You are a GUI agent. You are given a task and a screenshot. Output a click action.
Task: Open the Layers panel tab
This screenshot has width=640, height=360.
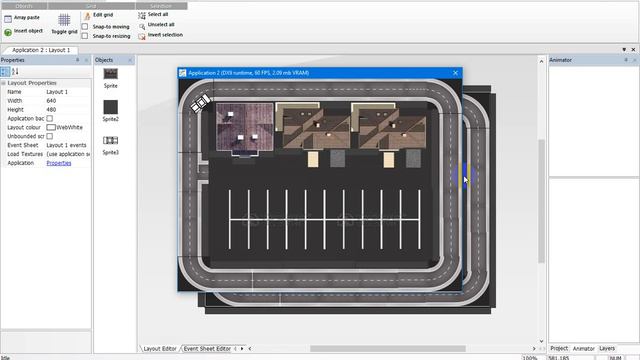[607, 349]
